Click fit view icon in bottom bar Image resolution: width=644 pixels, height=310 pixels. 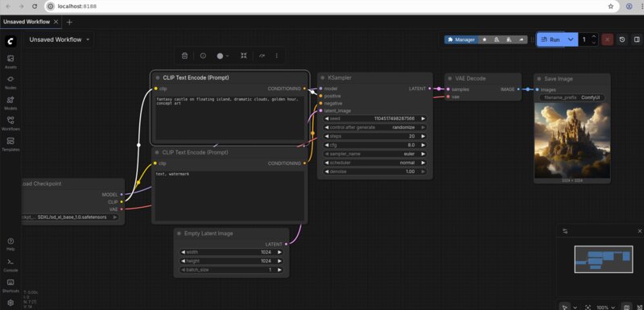coord(588,307)
